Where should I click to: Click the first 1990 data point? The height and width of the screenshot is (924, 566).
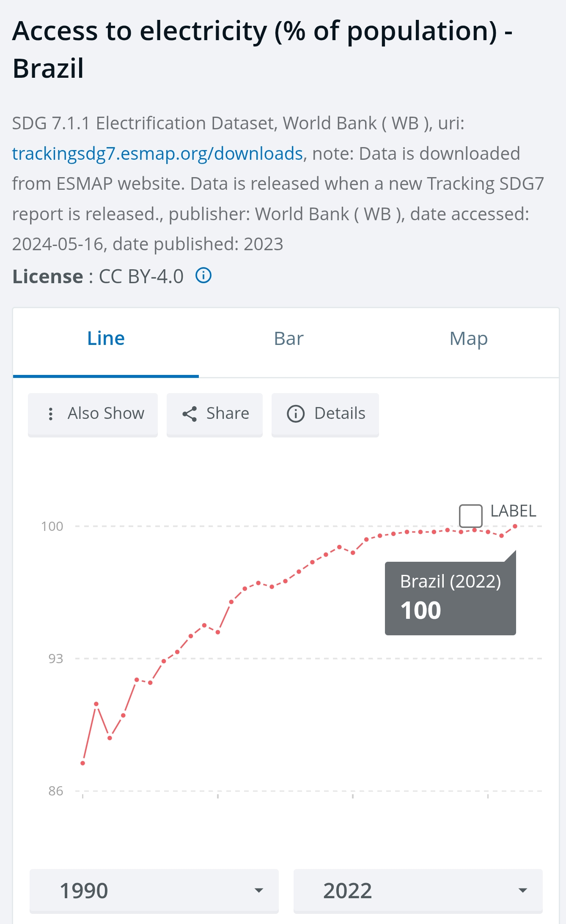click(x=83, y=763)
